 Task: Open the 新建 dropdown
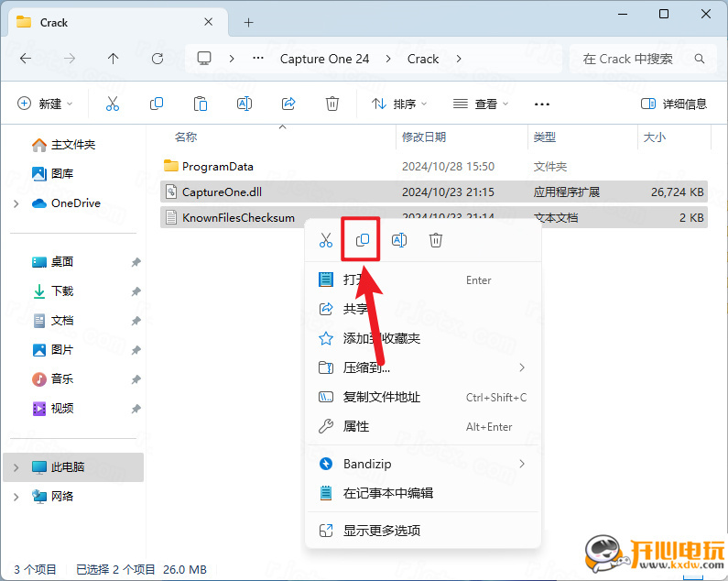point(45,104)
